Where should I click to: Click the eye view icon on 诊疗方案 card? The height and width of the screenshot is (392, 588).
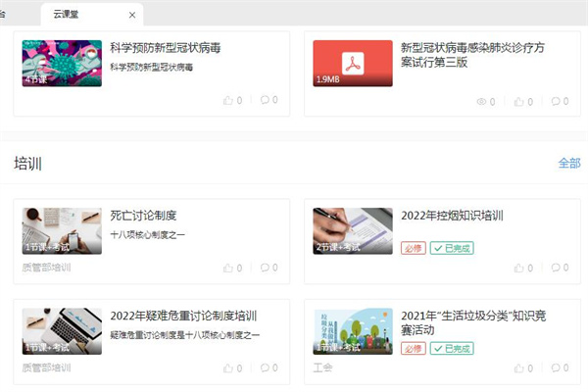(481, 100)
